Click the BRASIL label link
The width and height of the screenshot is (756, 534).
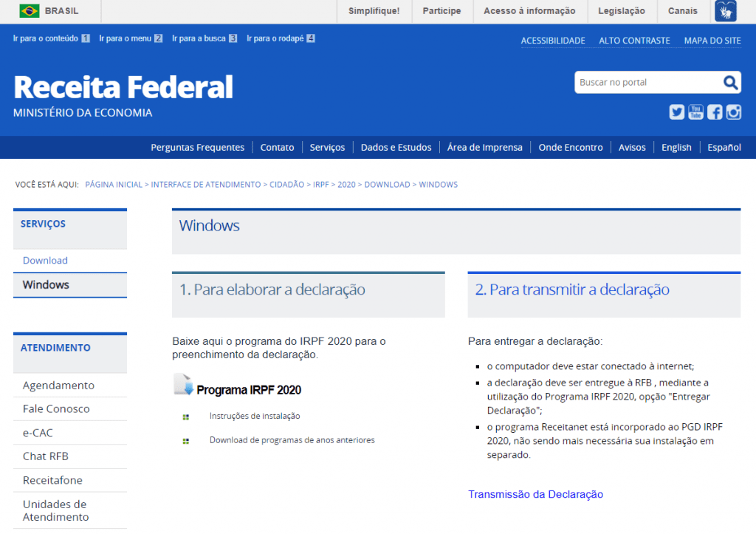62,11
